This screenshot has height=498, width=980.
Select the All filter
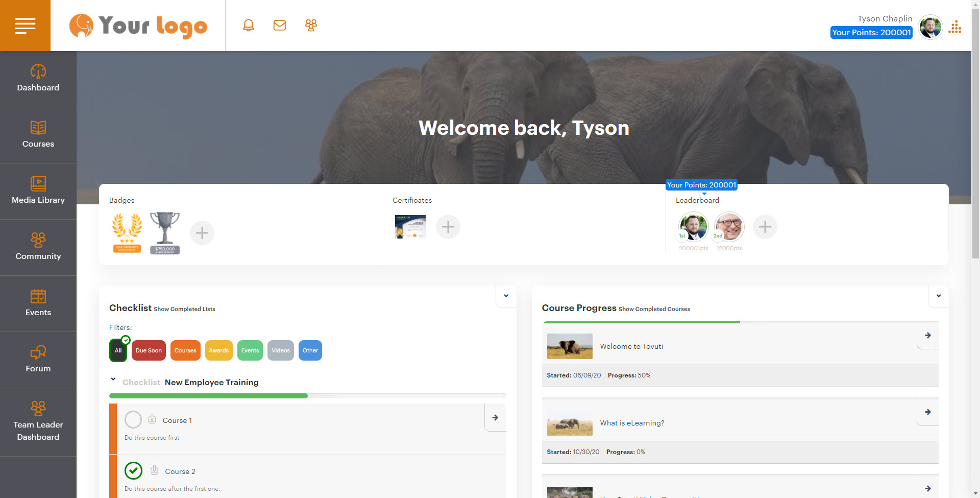pyautogui.click(x=118, y=350)
